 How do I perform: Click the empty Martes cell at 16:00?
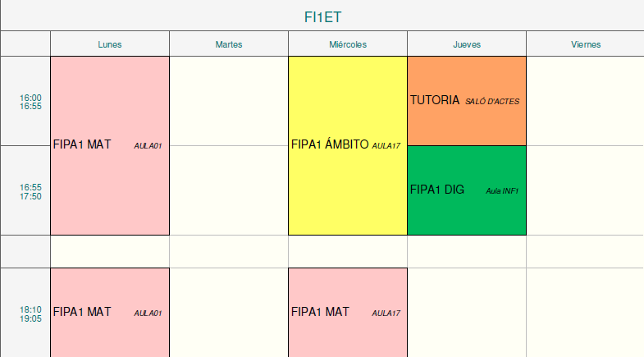coord(228,101)
